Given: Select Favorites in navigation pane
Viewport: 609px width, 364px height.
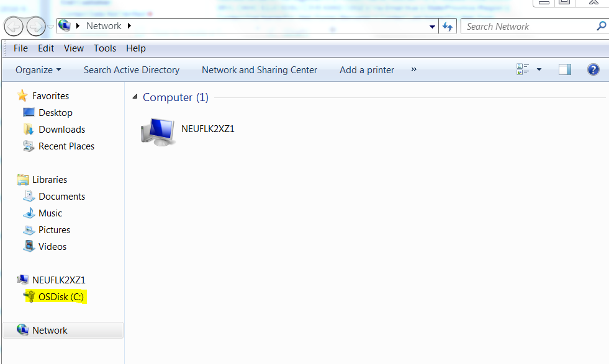Looking at the screenshot, I should (x=50, y=96).
